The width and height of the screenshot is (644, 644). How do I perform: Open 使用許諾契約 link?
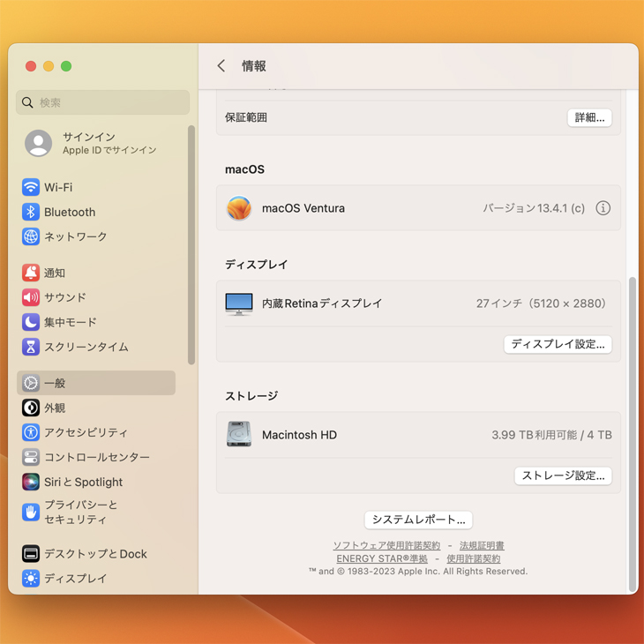pos(473,558)
